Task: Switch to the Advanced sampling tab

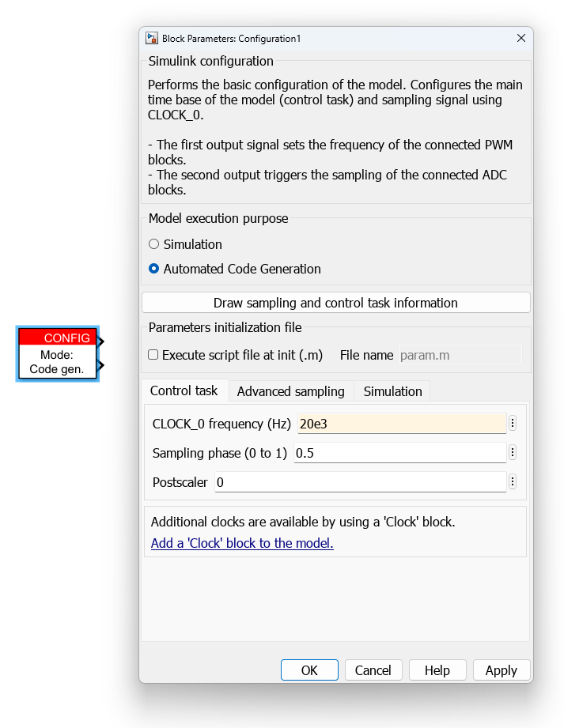Action: [291, 391]
